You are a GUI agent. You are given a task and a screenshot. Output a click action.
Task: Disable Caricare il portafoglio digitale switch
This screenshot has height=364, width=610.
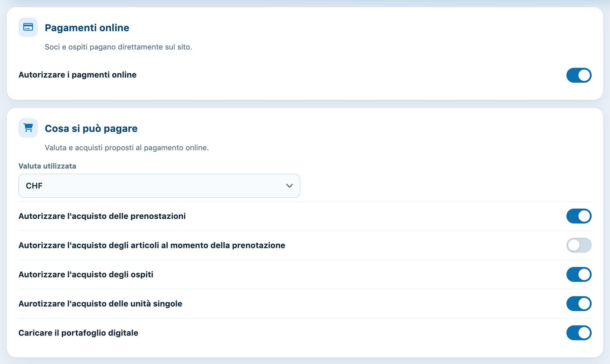[579, 333]
